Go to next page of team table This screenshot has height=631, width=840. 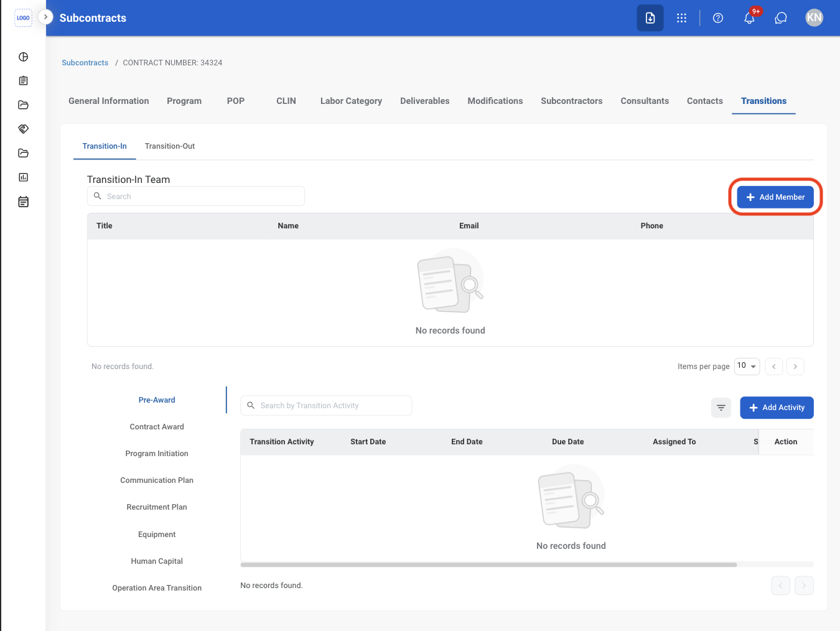(x=795, y=367)
